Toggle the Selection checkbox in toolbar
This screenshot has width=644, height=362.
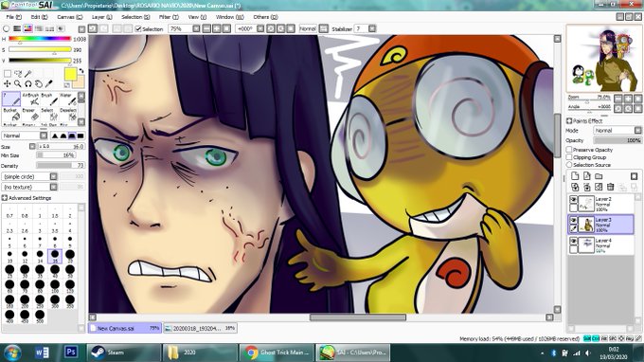[138, 28]
